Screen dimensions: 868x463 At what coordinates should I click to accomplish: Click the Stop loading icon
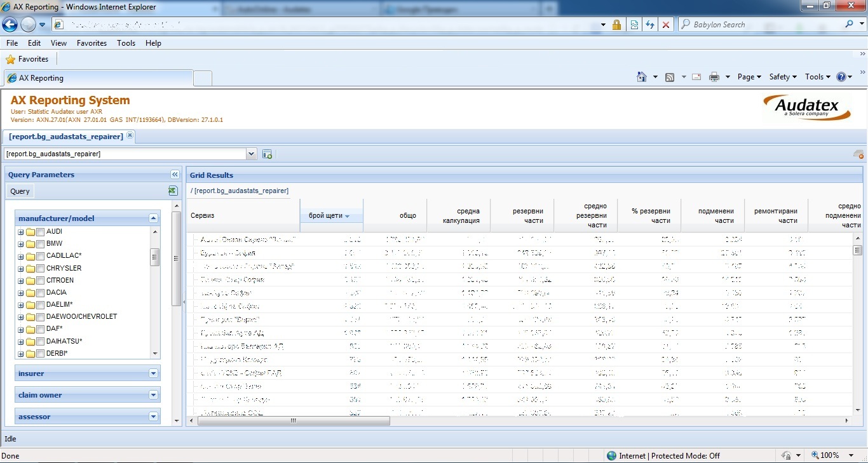[665, 25]
